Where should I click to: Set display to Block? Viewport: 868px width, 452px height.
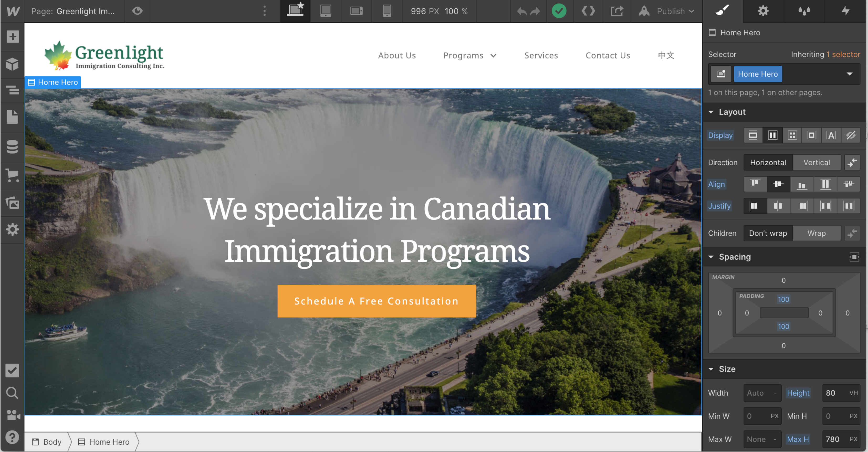pyautogui.click(x=753, y=135)
